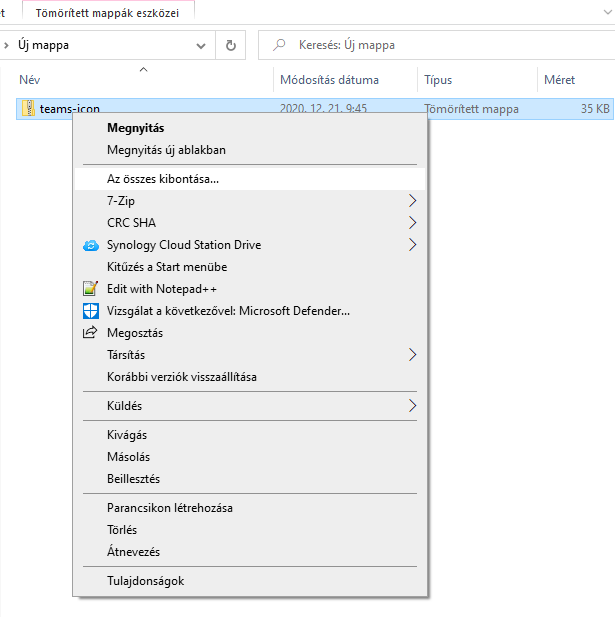615x617 pixels.
Task: Expand the Társítás submenu
Action: [x=412, y=355]
